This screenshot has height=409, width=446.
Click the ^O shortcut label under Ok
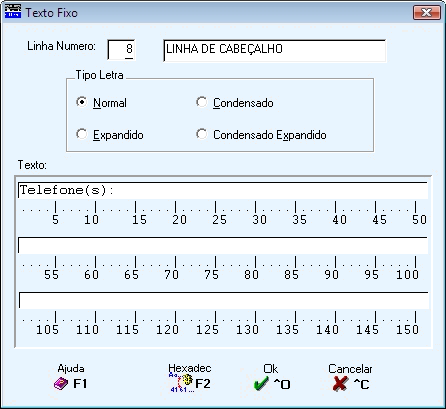[x=282, y=384]
